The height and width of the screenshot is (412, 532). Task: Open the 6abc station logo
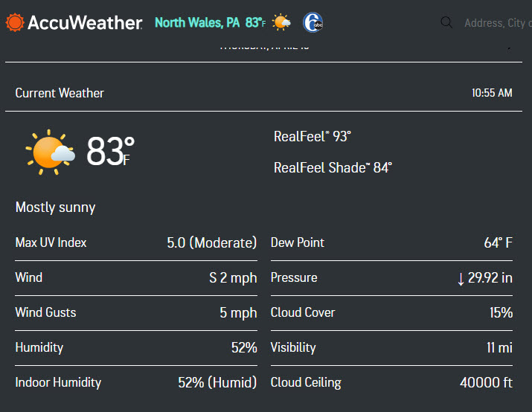[x=313, y=22]
